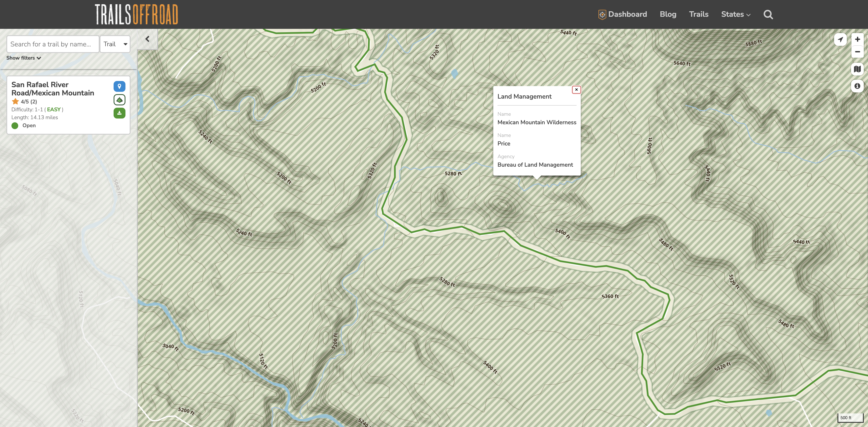Screen dimensions: 868x427
Task: Click the 5600 ft contour label
Action: tap(649, 146)
